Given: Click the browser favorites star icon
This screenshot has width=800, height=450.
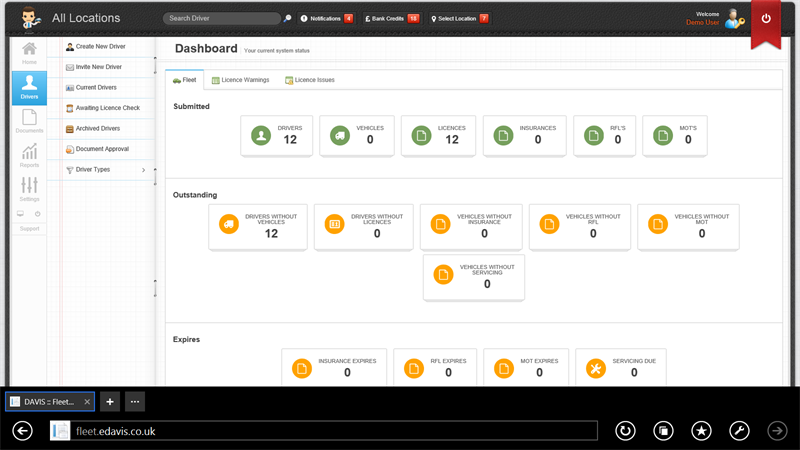Looking at the screenshot, I should click(701, 430).
